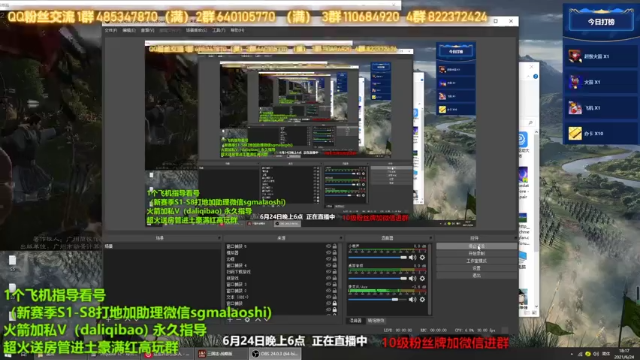The width and height of the screenshot is (640, 360).
Task: Click the 工作室模式 button
Action: (476, 261)
